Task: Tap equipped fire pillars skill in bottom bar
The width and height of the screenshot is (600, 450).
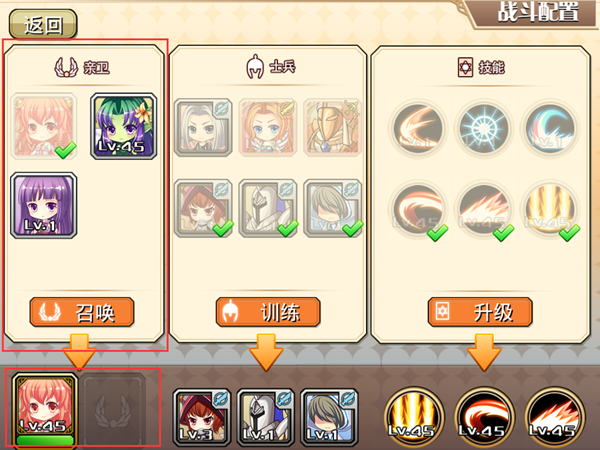Action: point(414,417)
